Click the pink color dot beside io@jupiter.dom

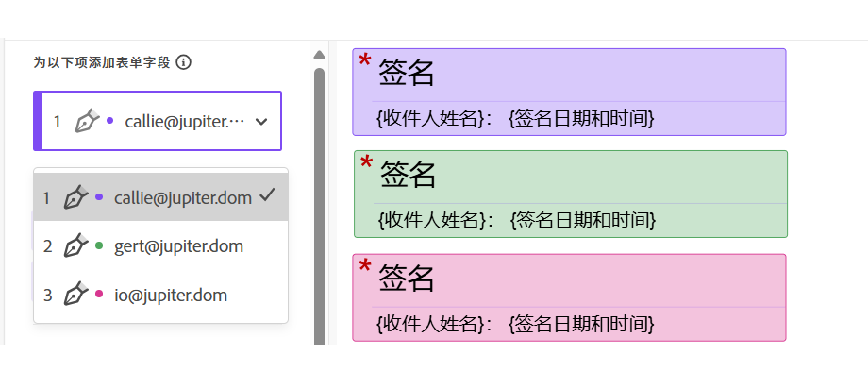pos(99,296)
